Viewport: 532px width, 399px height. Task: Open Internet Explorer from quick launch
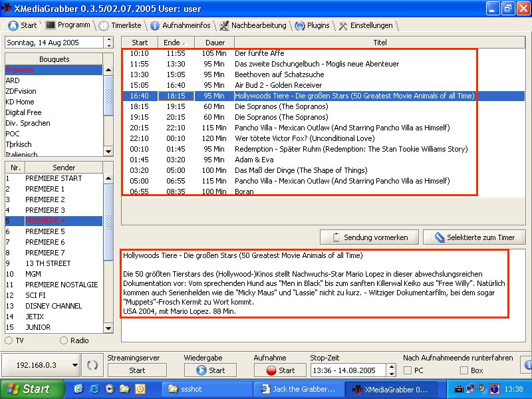coord(94,389)
